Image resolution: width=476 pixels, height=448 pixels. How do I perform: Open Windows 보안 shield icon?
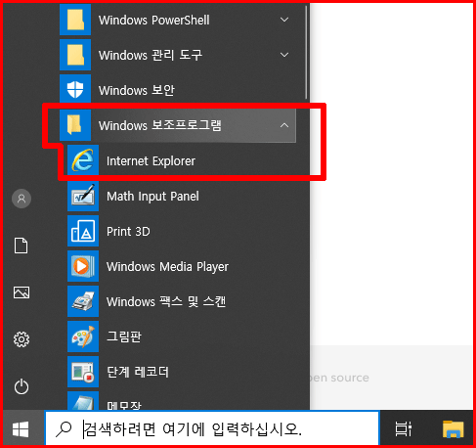coord(75,90)
